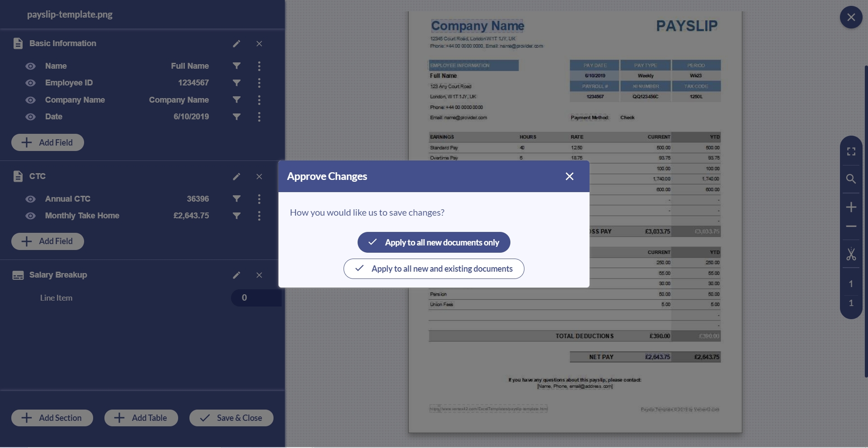Edit the Basic Information section with pencil icon
Image resolution: width=868 pixels, height=448 pixels.
(236, 43)
